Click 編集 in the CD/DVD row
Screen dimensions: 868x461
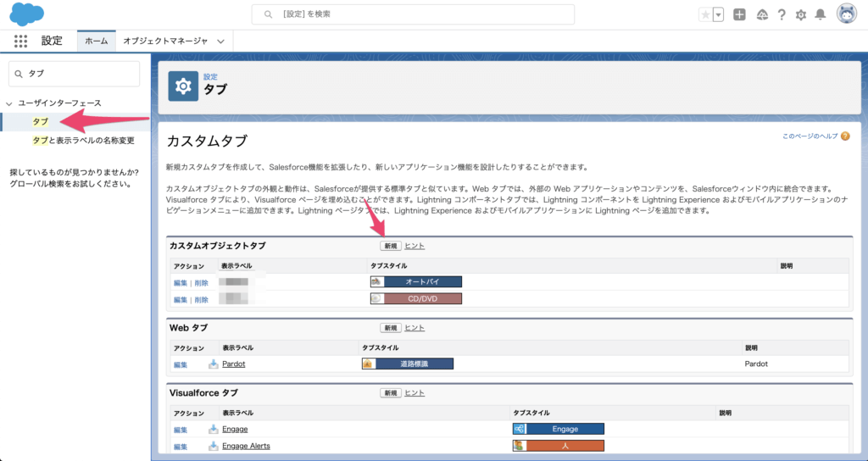(x=181, y=299)
